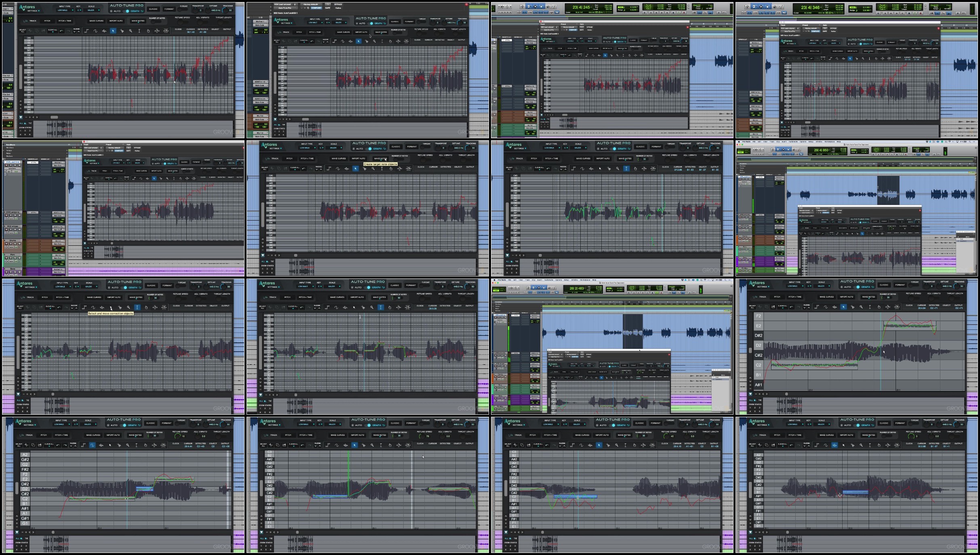Click vertical zoom plus in "Select and move" frame

coord(18,385)
